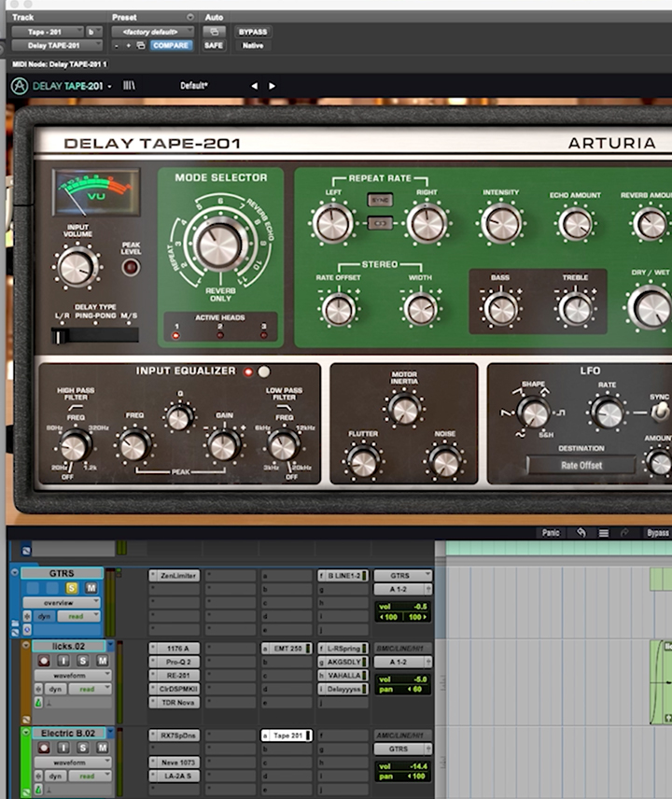This screenshot has width=672, height=799.
Task: Mute the Electric B.02 track
Action: tap(103, 748)
